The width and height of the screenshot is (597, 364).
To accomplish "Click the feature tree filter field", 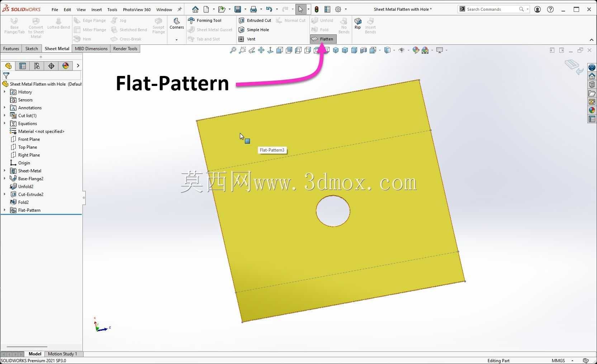I will [x=42, y=76].
